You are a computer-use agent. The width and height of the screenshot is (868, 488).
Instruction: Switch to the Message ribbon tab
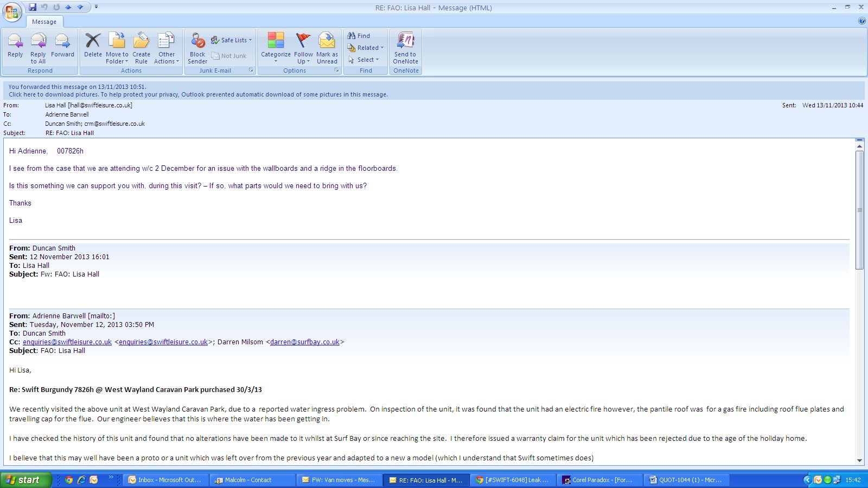pyautogui.click(x=44, y=22)
